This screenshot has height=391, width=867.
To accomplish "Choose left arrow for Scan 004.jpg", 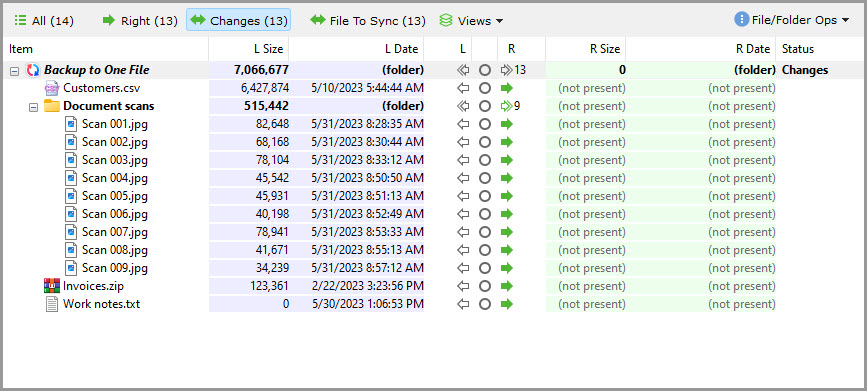I will [463, 178].
